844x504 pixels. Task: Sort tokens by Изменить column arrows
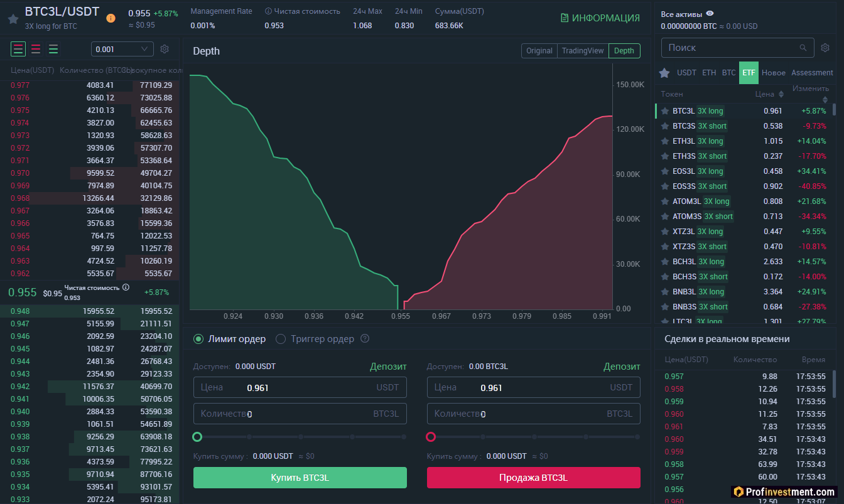[x=825, y=99]
